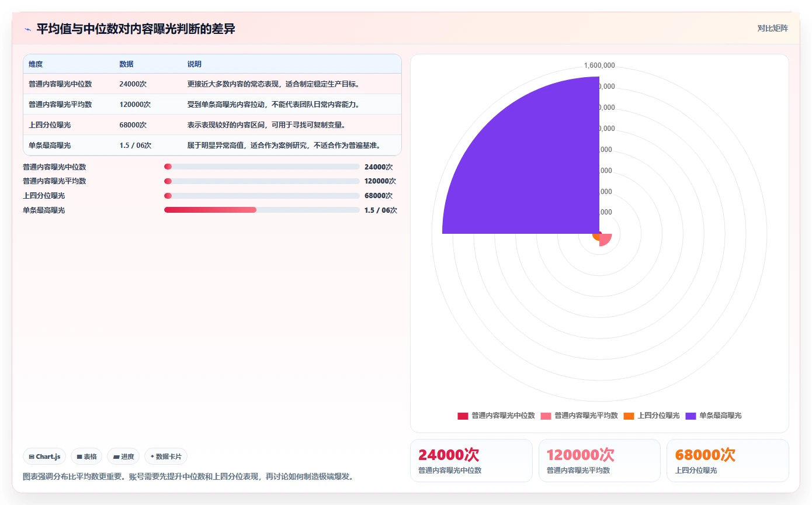Toggle 普通内容曝光平均数 legend swatch in chart

pos(546,416)
